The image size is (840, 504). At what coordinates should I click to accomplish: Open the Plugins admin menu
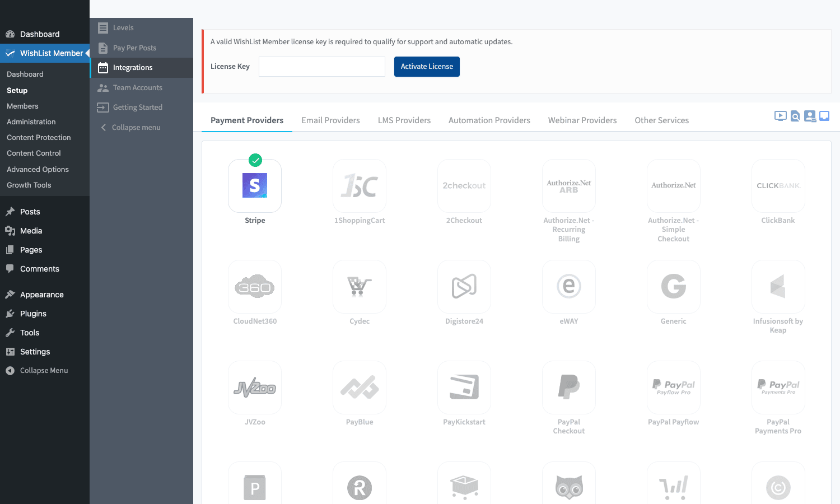click(45, 314)
